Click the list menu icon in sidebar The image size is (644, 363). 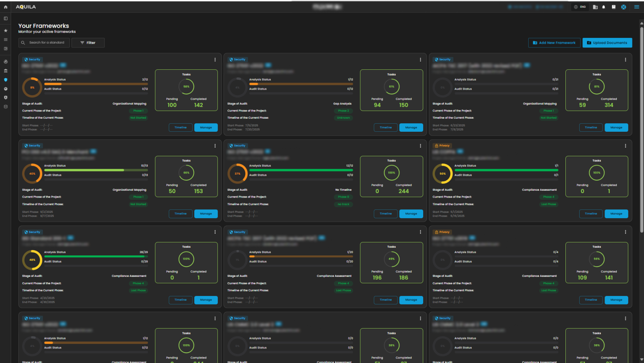[5, 39]
